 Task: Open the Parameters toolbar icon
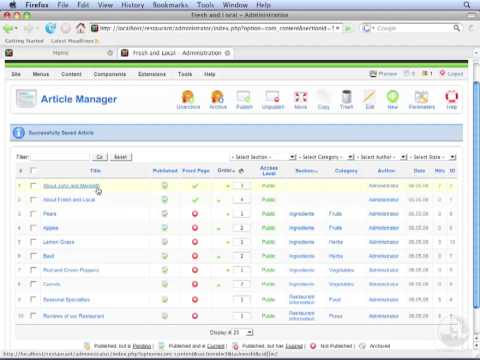pyautogui.click(x=422, y=100)
